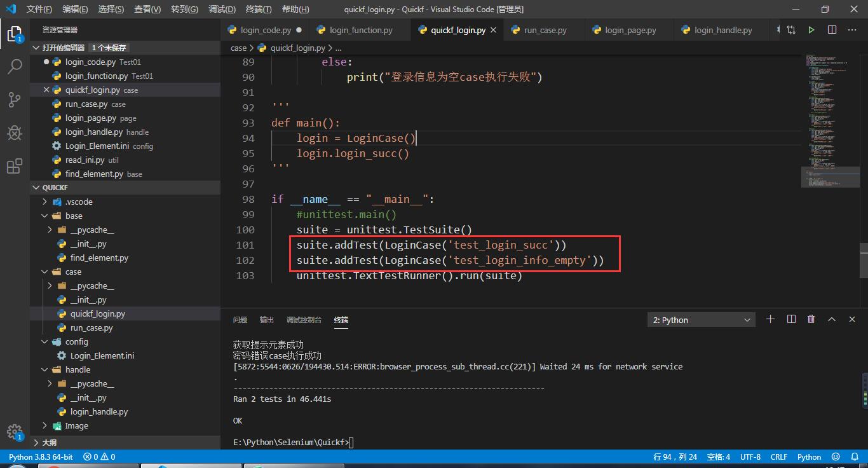Click errors and warnings status indicator
This screenshot has height=468, width=868.
click(x=100, y=457)
